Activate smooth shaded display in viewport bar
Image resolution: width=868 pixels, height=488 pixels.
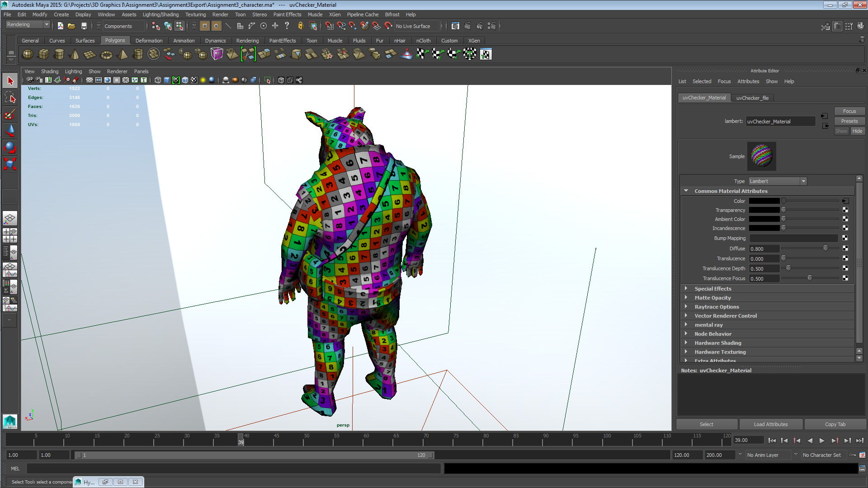coord(166,80)
